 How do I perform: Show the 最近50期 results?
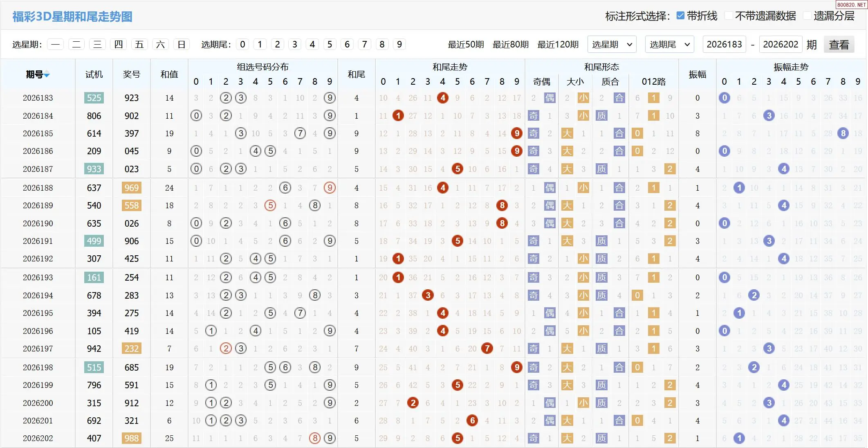tap(466, 45)
